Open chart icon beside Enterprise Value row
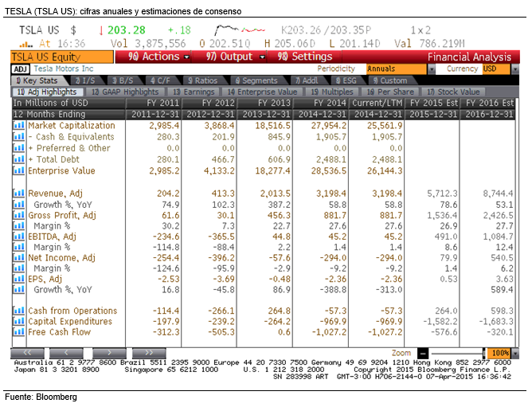 (18, 170)
